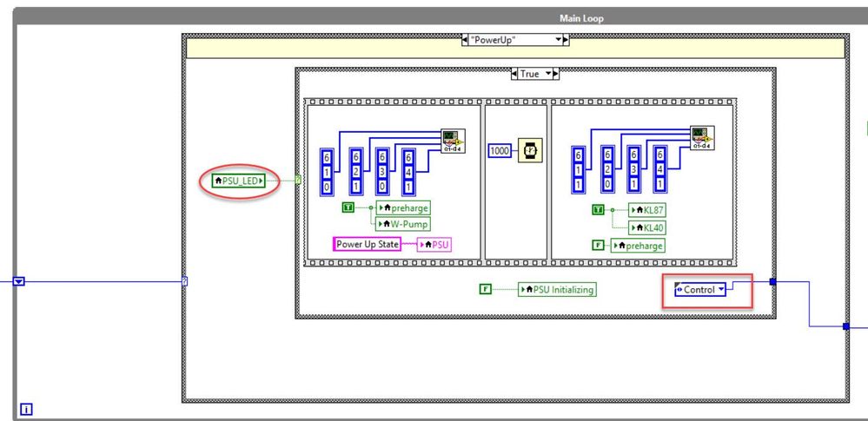868x421 pixels.
Task: Select the Wait (ms) timer icon
Action: click(530, 150)
